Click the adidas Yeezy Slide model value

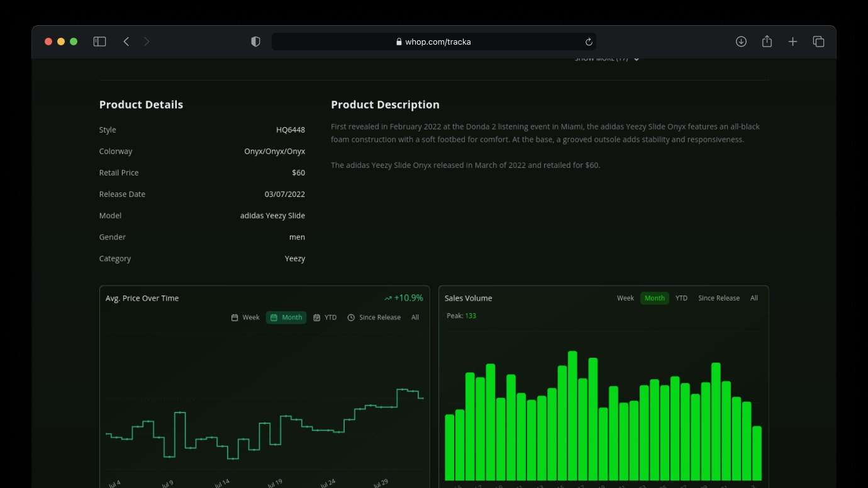click(x=273, y=215)
